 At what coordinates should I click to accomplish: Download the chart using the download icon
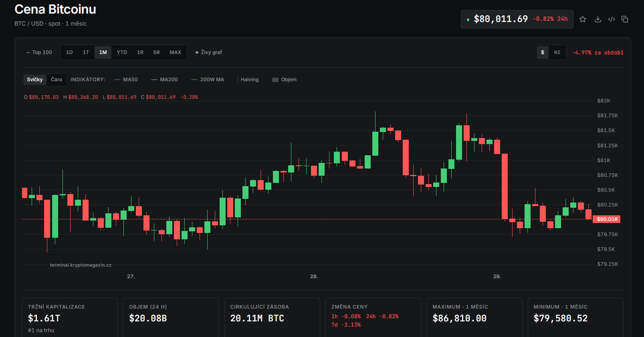tap(598, 19)
